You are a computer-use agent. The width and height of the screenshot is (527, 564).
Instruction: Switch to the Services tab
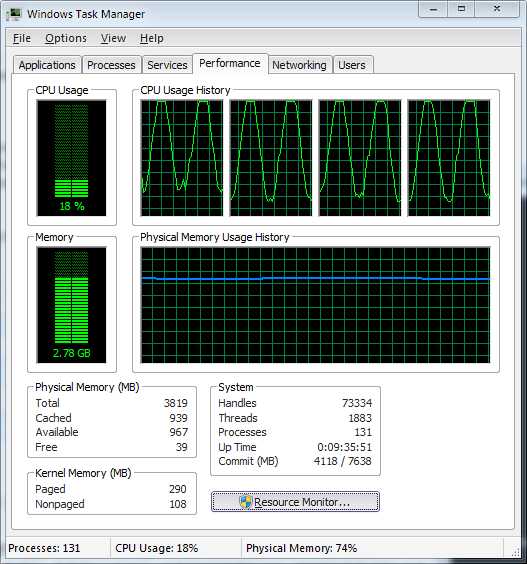click(167, 65)
